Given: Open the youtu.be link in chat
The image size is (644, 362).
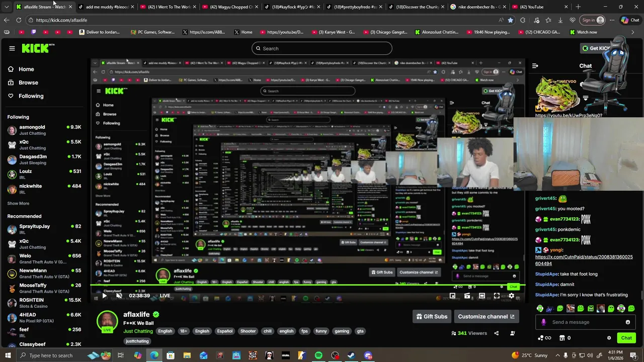Looking at the screenshot, I should (x=569, y=115).
